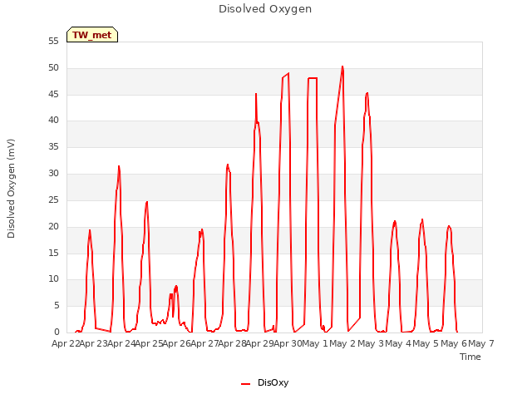Click the 20 y-axis value
The width and height of the screenshot is (532, 399).
tap(53, 226)
